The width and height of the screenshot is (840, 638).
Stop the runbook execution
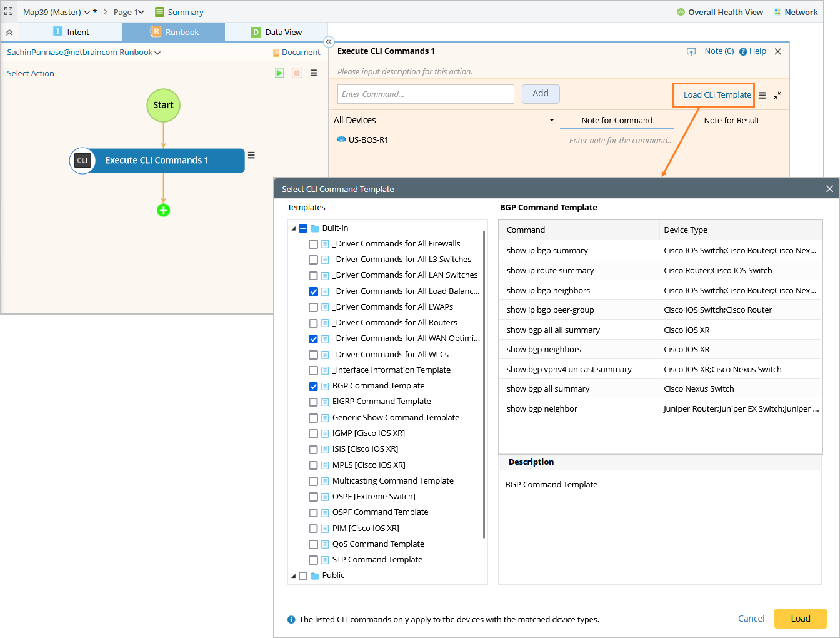[297, 73]
